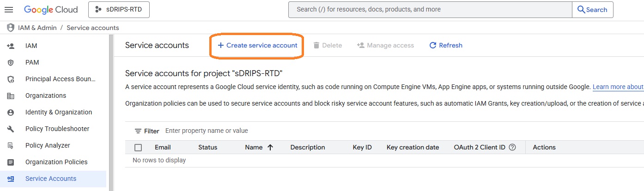This screenshot has width=644, height=191.
Task: Click the IAM person-add sidebar icon
Action: coord(11,46)
